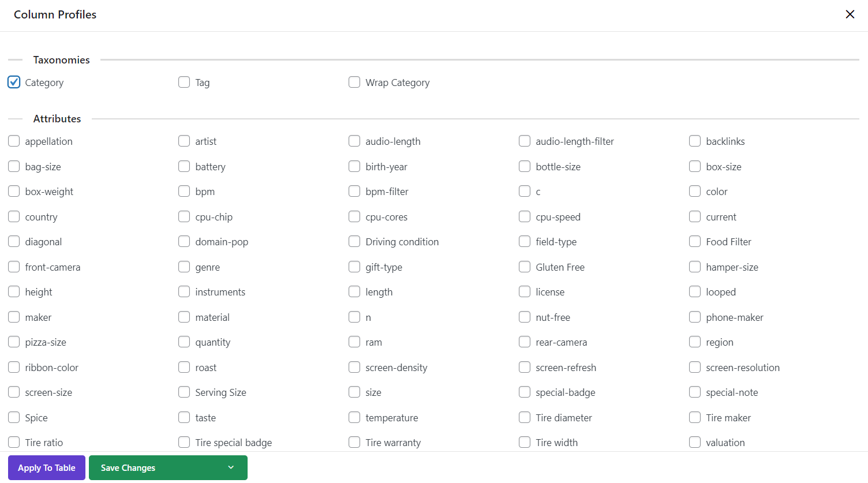Enable the cpu-speed attribute column

pyautogui.click(x=525, y=216)
